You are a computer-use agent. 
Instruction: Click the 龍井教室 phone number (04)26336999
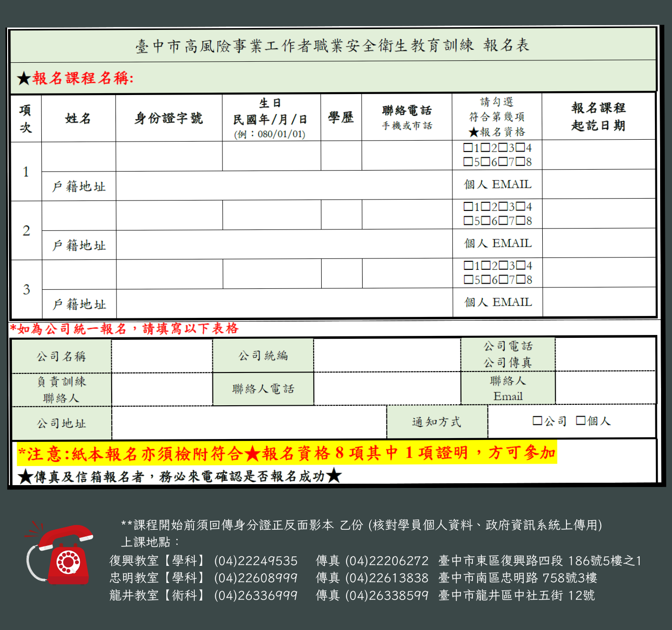pos(256,595)
